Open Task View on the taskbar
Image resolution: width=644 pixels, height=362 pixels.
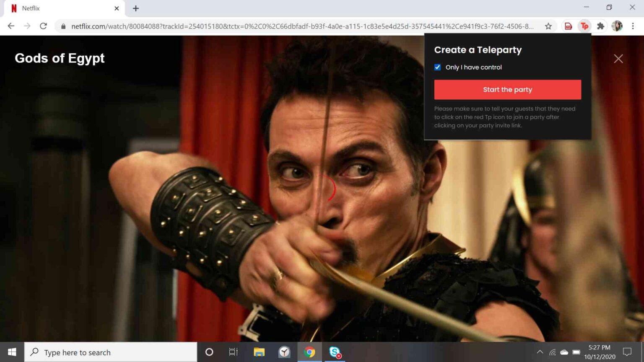234,352
